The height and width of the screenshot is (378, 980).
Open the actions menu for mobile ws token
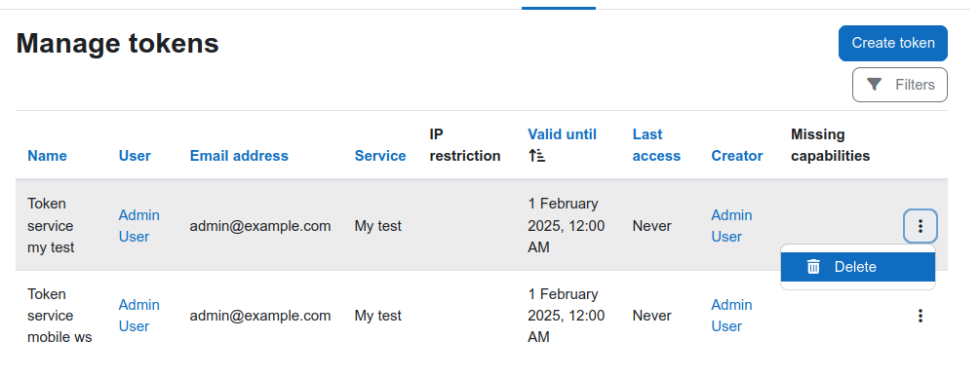[920, 317]
